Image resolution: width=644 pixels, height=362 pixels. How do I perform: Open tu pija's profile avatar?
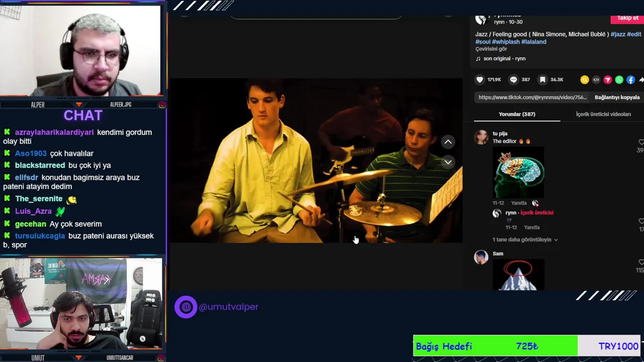(x=481, y=137)
